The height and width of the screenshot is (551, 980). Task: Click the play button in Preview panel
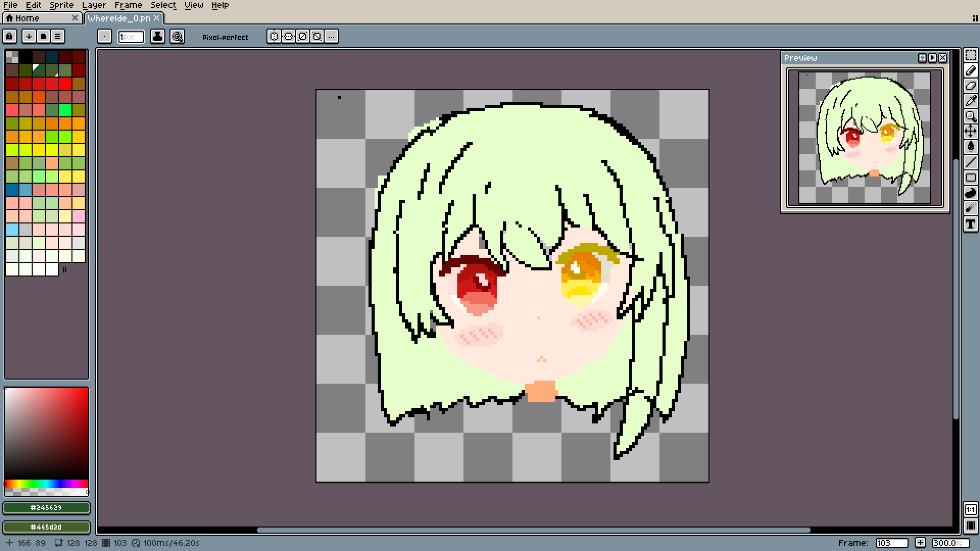click(933, 58)
